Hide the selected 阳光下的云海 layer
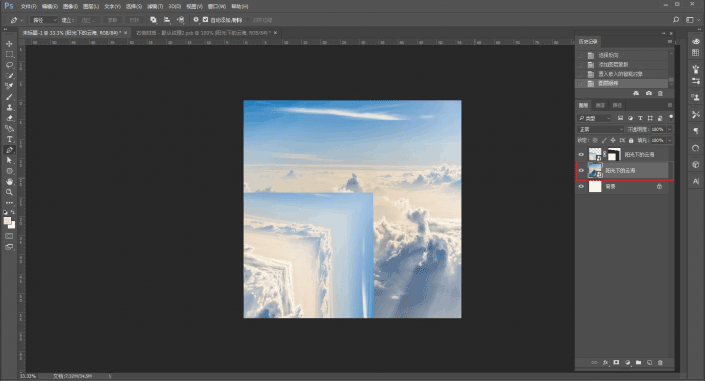 tap(581, 170)
